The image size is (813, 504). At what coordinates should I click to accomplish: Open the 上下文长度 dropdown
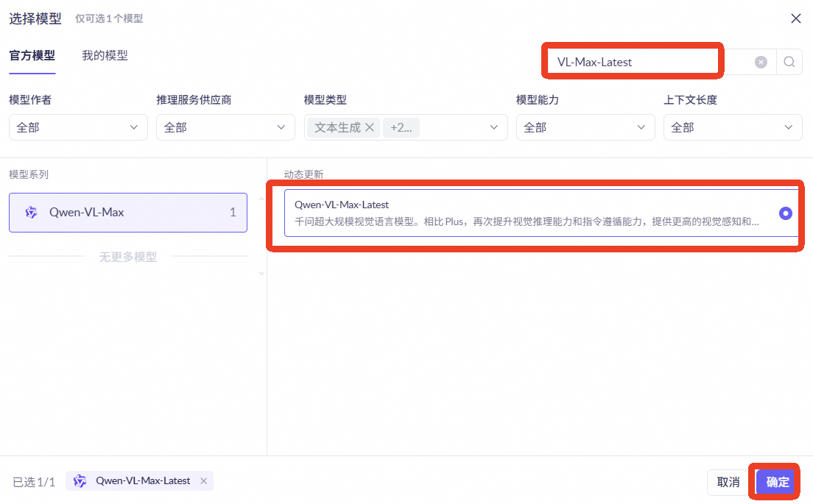click(x=733, y=127)
